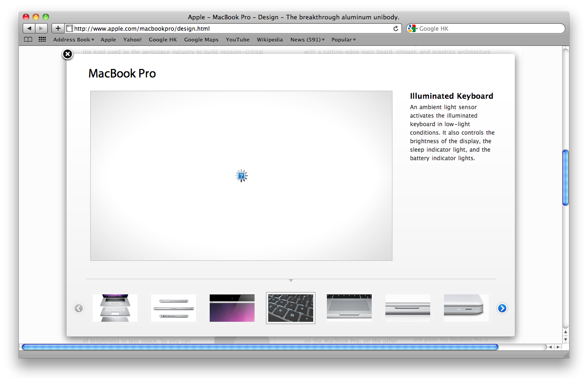Screen dimensions: 588x378
Task: Reload the page using the refresh icon
Action: (396, 28)
